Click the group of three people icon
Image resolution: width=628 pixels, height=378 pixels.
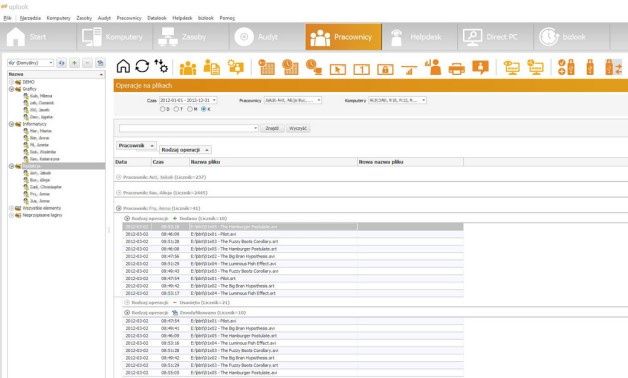(188, 68)
